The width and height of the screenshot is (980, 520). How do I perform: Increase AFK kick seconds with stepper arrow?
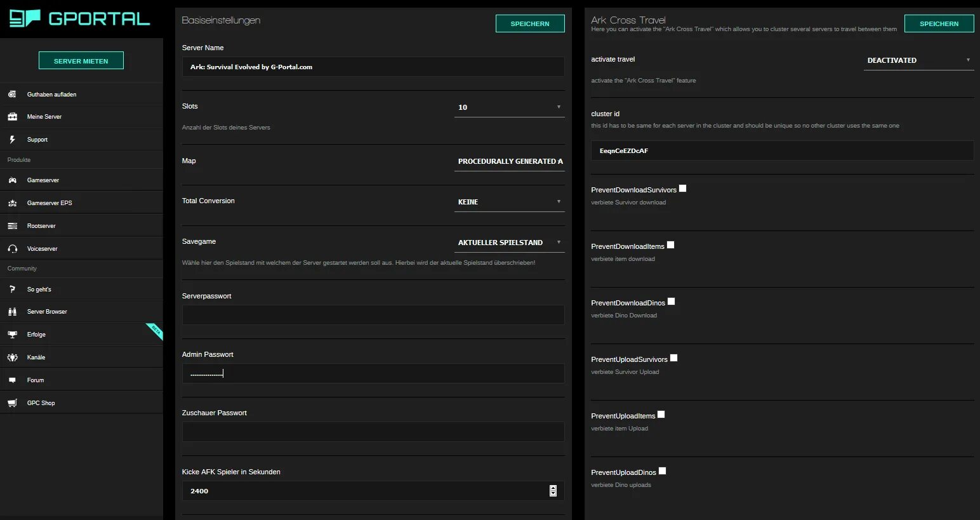click(553, 488)
